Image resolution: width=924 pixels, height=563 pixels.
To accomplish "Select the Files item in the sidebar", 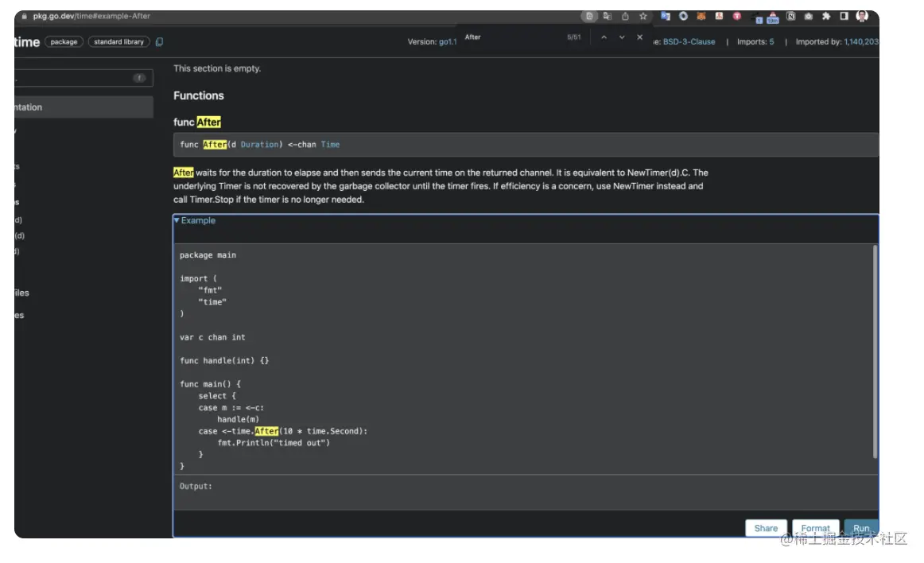I will click(x=21, y=293).
